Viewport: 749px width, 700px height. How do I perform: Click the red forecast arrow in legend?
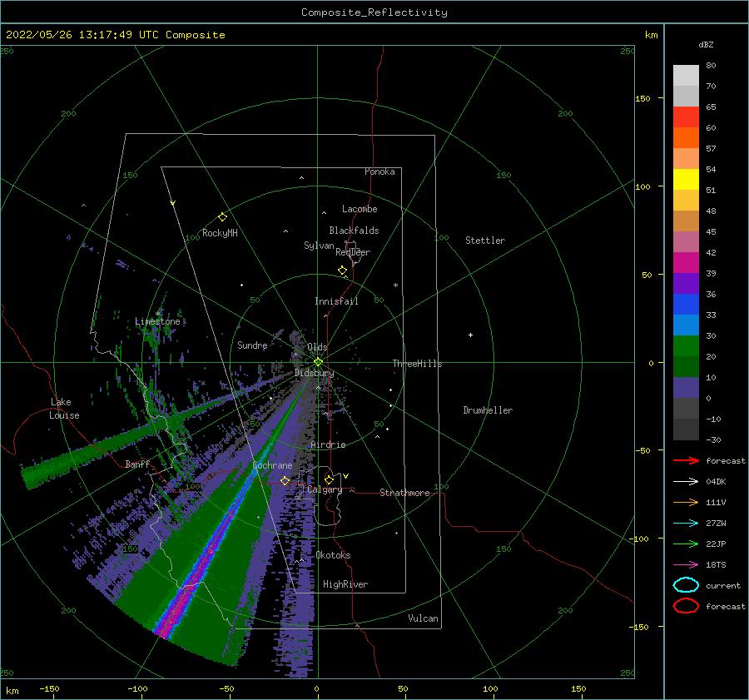click(686, 460)
